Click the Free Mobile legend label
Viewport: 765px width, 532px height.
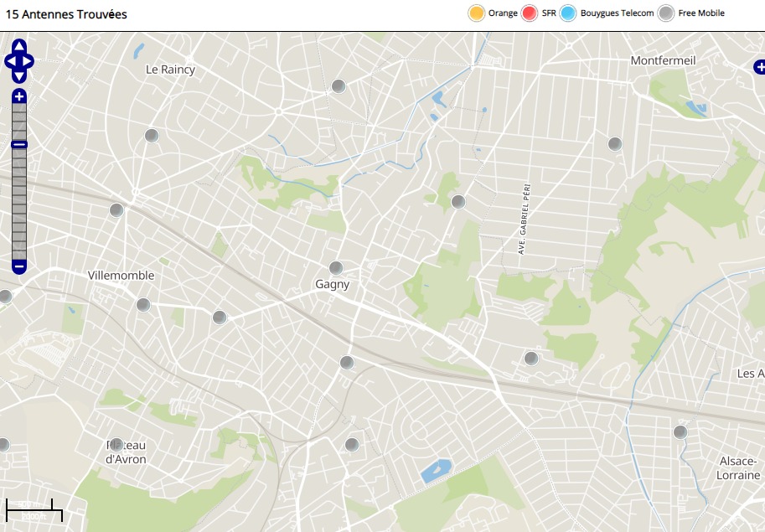tap(701, 13)
